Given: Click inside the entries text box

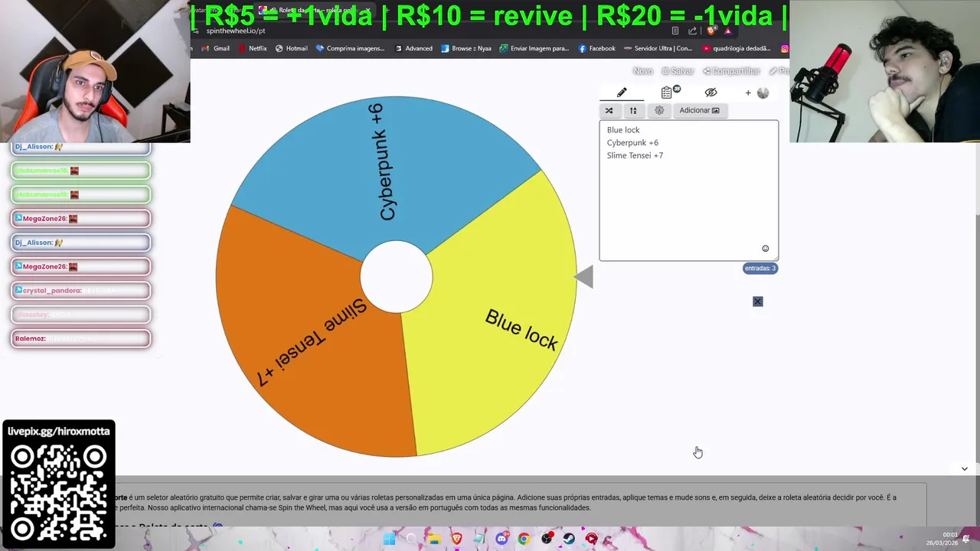Looking at the screenshot, I should (x=688, y=191).
